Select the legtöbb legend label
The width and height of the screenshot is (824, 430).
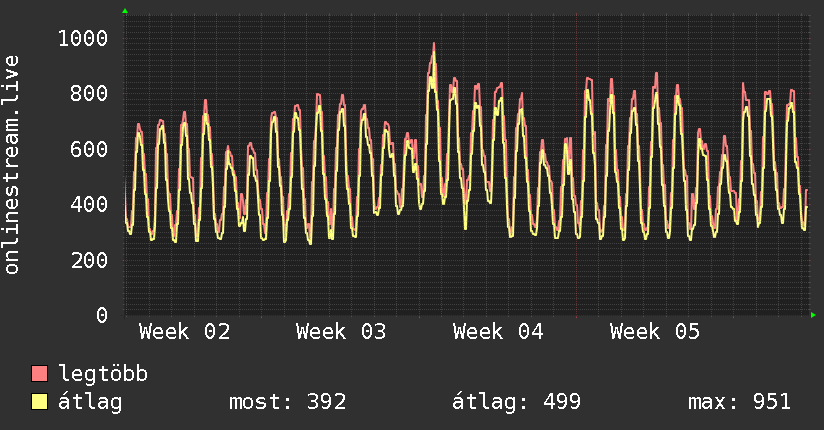click(x=103, y=375)
